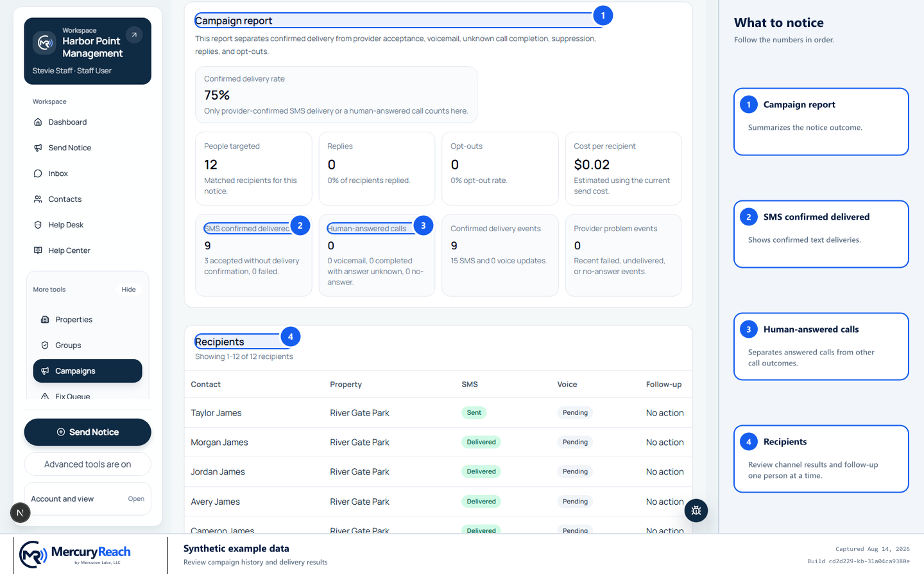Open the Help Desk shield icon
Image resolution: width=924 pixels, height=578 pixels.
(x=38, y=225)
